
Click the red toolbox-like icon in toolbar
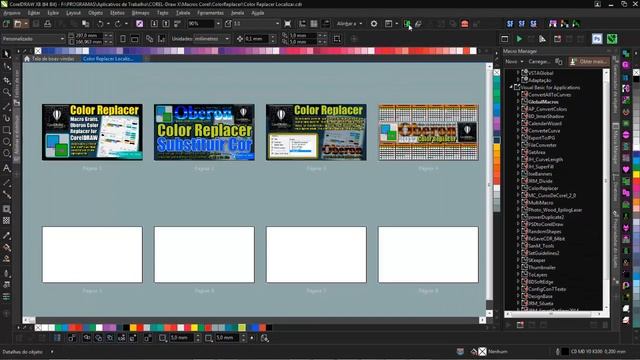click(464, 24)
